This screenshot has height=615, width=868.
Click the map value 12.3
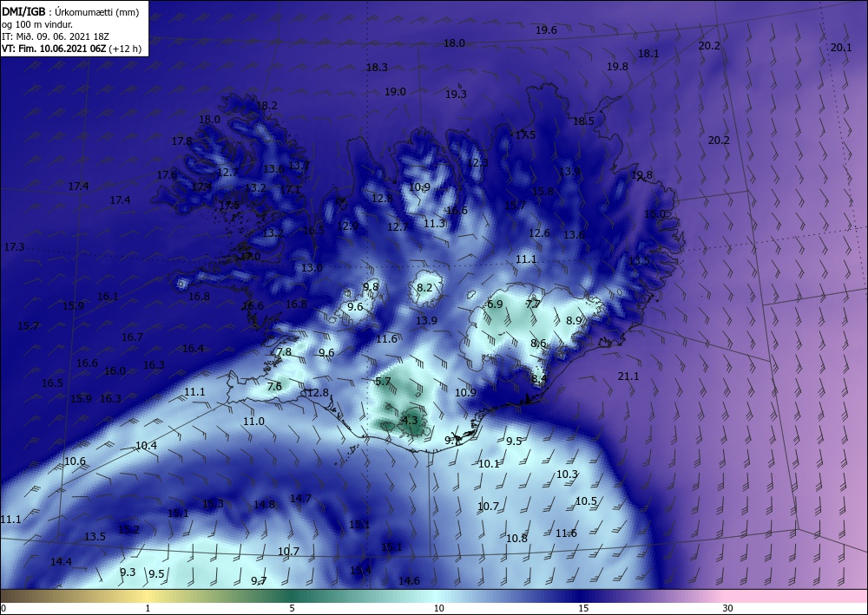click(x=477, y=162)
